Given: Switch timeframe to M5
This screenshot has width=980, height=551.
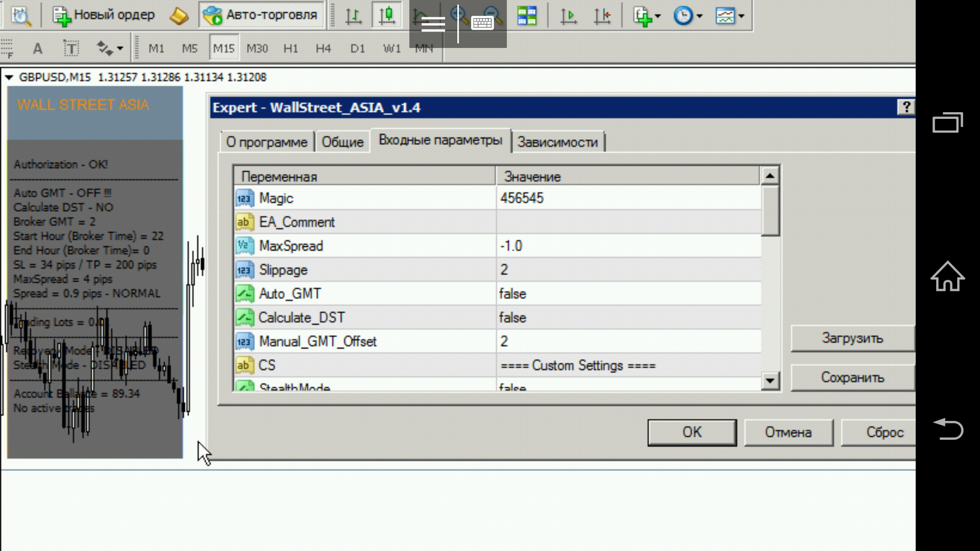Looking at the screenshot, I should click(190, 48).
